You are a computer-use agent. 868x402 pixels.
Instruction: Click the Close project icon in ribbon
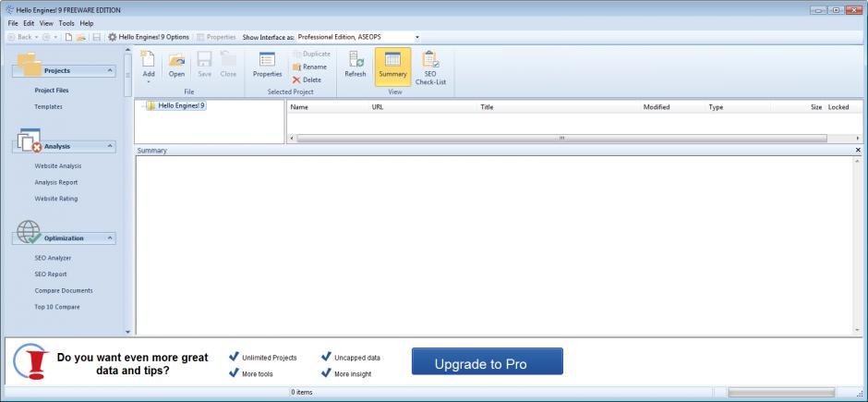click(x=228, y=65)
